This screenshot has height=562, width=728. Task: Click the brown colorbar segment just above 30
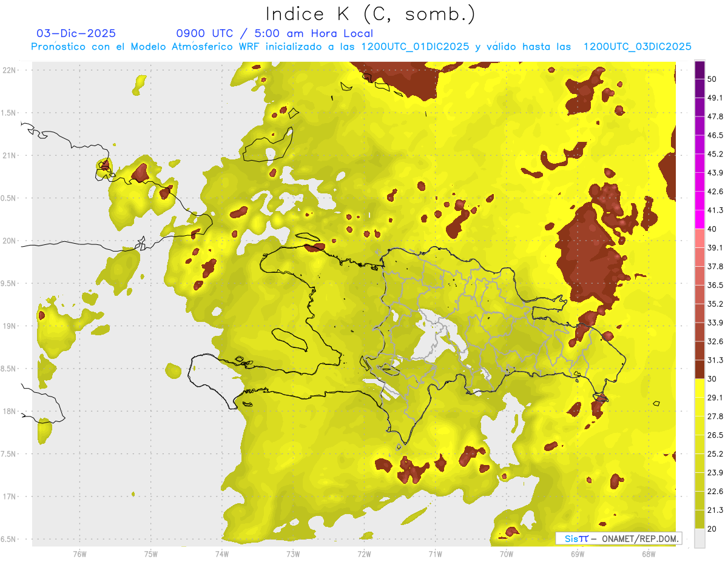pos(700,370)
